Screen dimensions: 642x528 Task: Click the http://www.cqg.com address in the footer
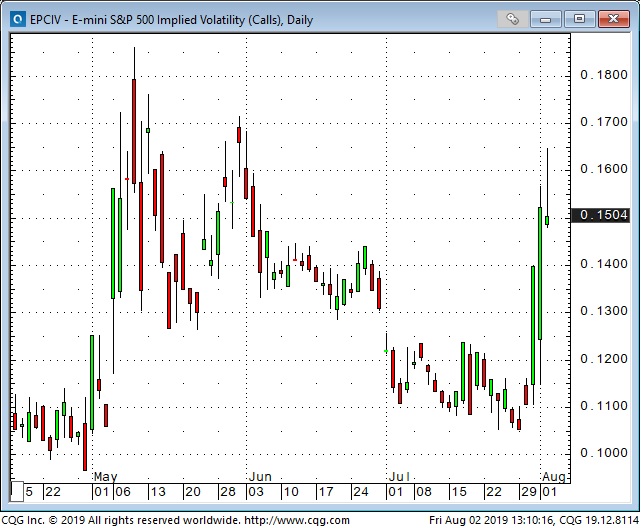(297, 520)
